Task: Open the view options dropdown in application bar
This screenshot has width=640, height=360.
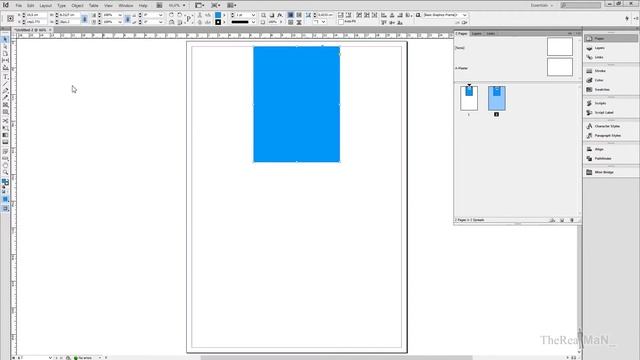Action: tap(199, 5)
